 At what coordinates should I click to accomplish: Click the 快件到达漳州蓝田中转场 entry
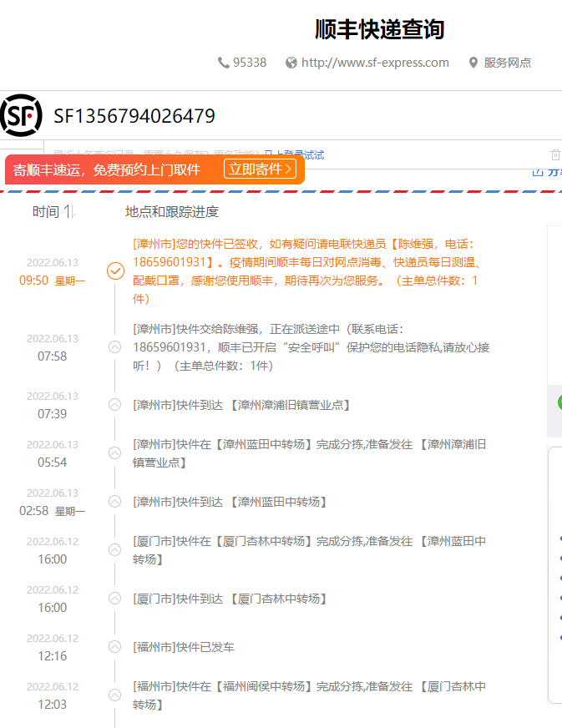click(230, 502)
